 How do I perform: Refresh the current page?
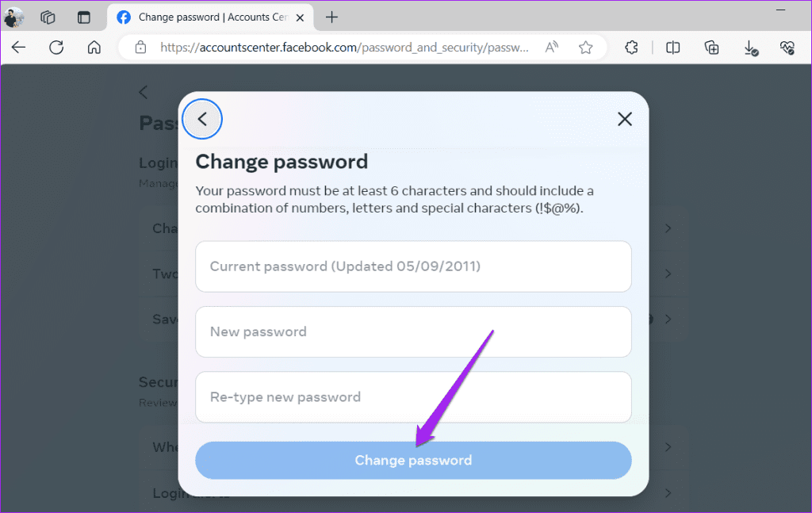point(56,48)
